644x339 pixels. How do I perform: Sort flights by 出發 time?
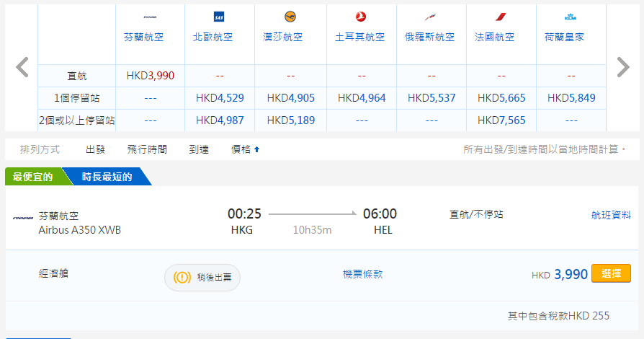(x=96, y=149)
